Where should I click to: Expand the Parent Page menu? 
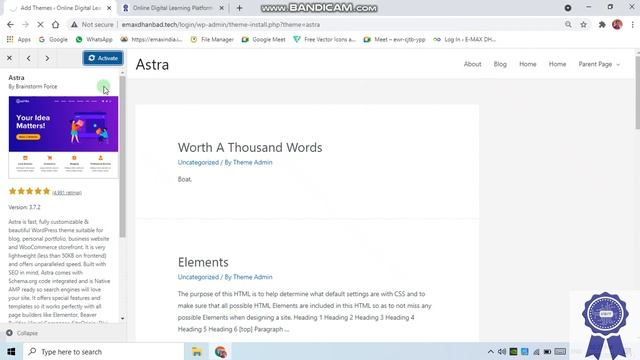coord(599,64)
